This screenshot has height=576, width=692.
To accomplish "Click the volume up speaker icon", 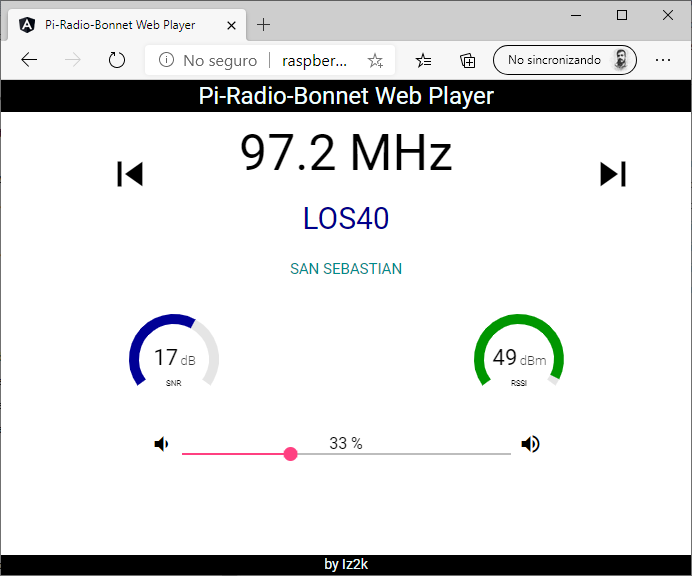I will (x=530, y=444).
